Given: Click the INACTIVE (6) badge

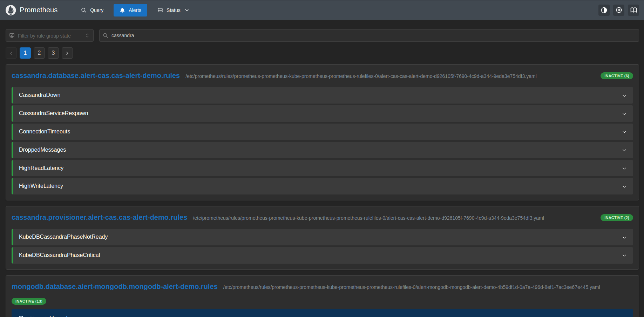Looking at the screenshot, I should (617, 76).
